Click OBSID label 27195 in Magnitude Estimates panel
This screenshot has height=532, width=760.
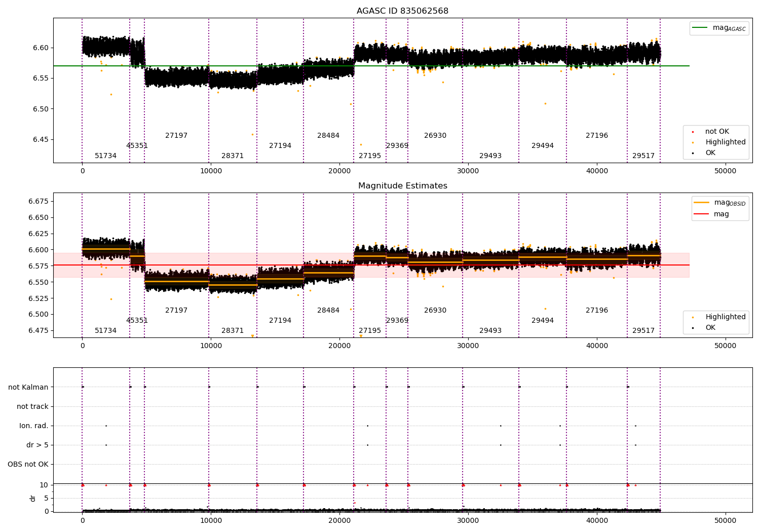(370, 331)
